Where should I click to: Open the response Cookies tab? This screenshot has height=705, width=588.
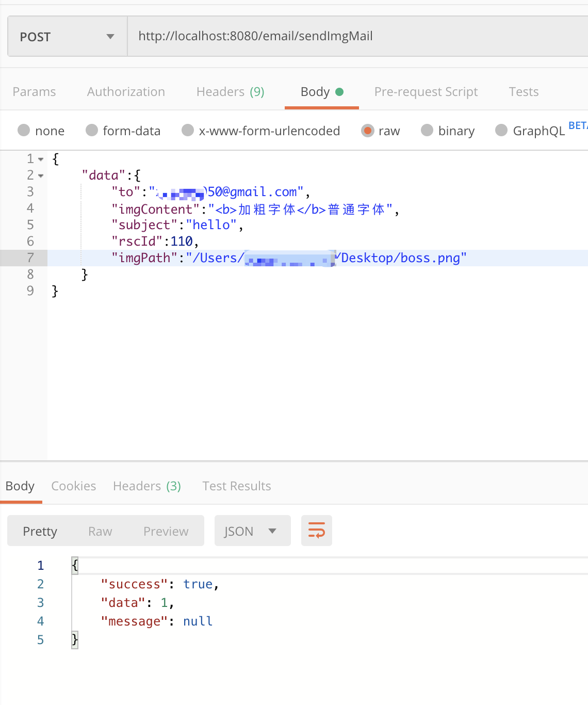(74, 486)
